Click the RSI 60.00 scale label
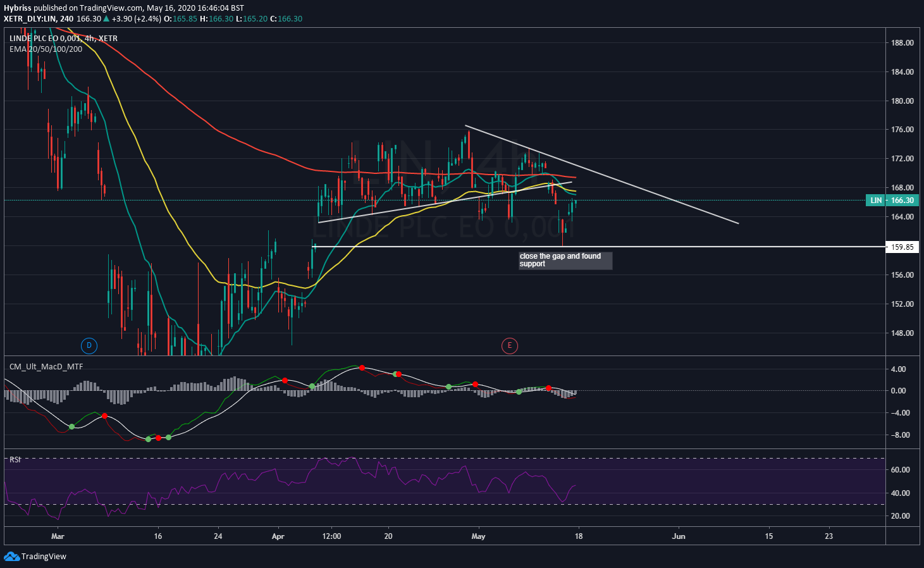Screen dimensions: 924x568 coord(900,470)
